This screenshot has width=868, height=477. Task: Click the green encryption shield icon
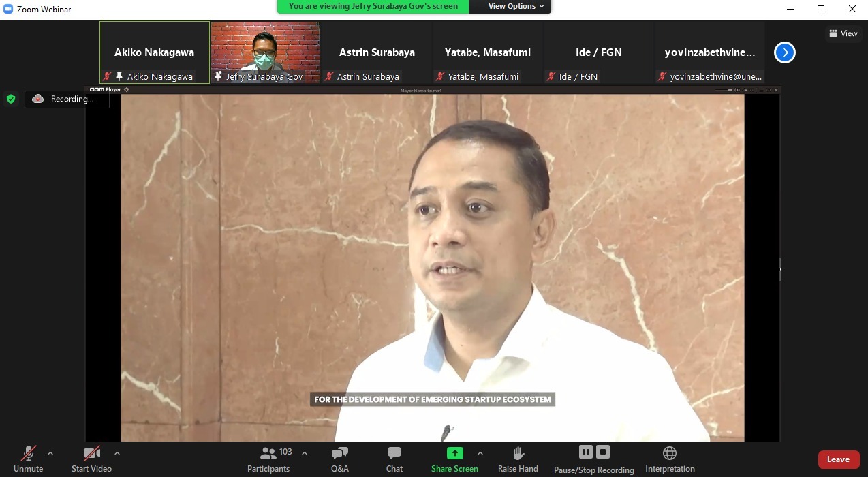(x=11, y=99)
